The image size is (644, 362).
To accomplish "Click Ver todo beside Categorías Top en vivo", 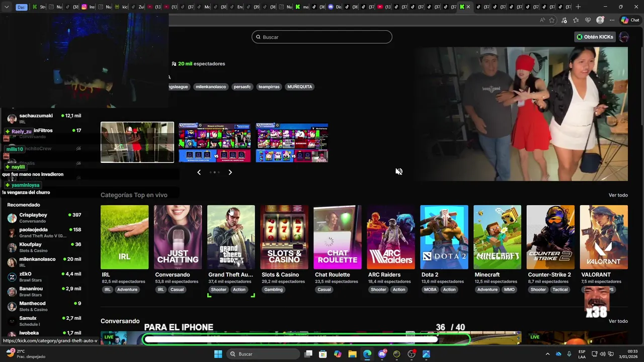I will (618, 195).
